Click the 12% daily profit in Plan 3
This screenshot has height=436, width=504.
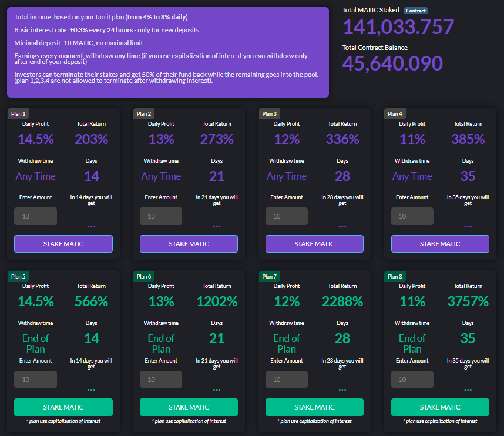287,139
